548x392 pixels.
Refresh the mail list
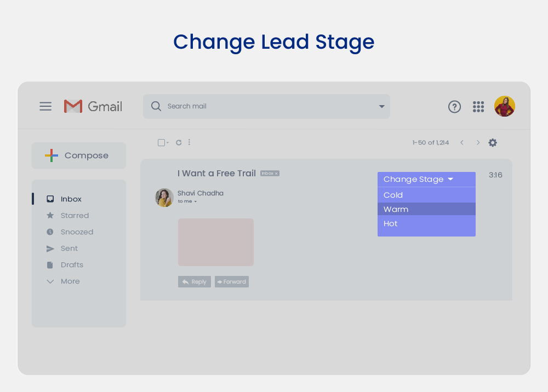point(179,142)
